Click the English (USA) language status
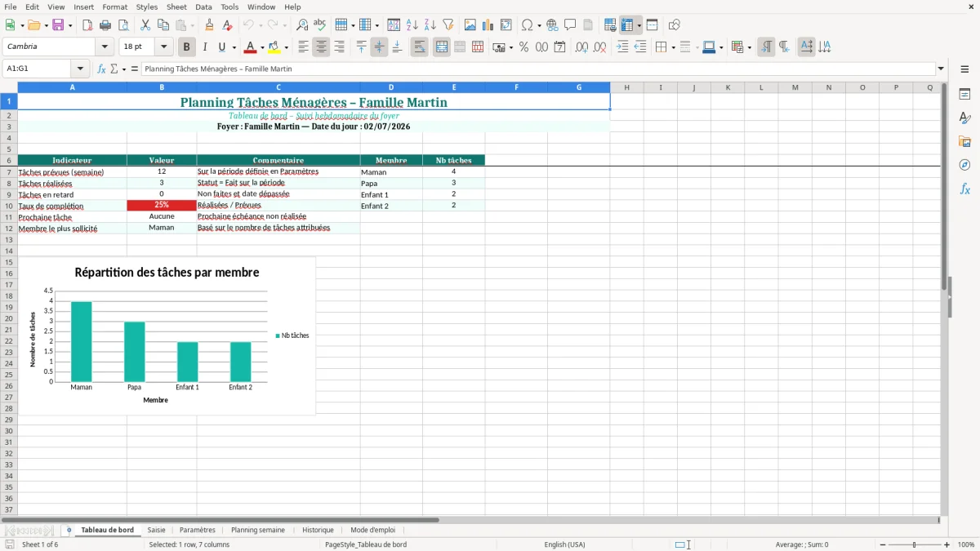 click(x=565, y=544)
